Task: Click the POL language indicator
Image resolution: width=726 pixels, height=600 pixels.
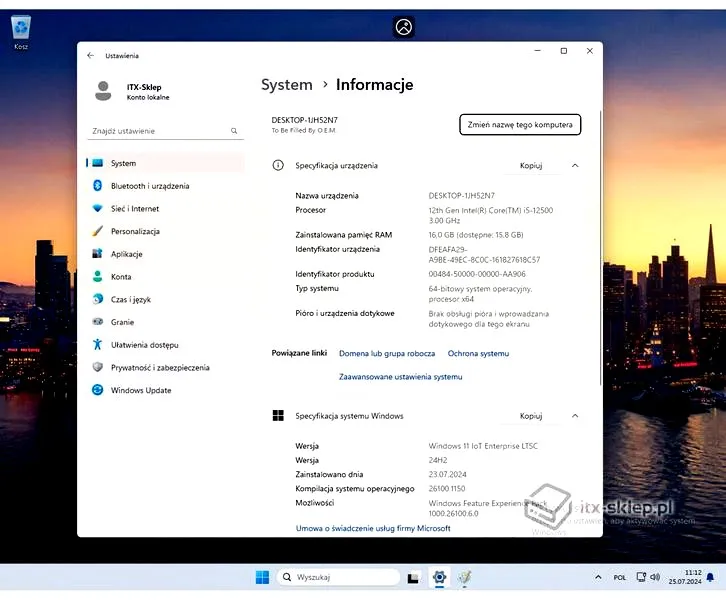Action: click(620, 577)
